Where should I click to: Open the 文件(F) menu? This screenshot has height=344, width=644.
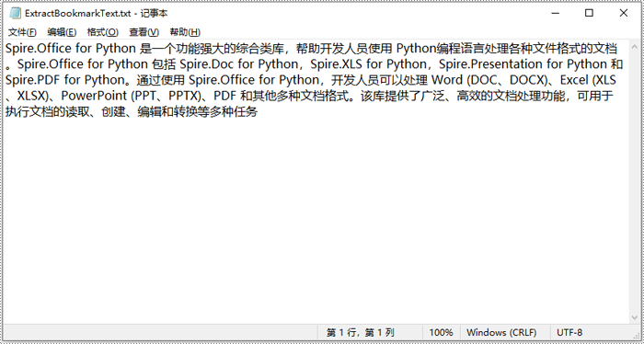click(x=22, y=32)
